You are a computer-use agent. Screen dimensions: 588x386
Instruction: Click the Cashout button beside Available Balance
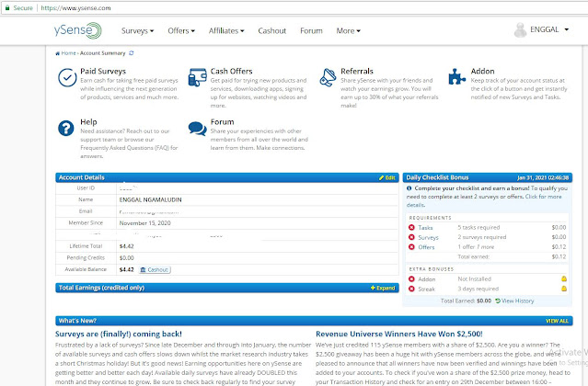[x=155, y=269]
